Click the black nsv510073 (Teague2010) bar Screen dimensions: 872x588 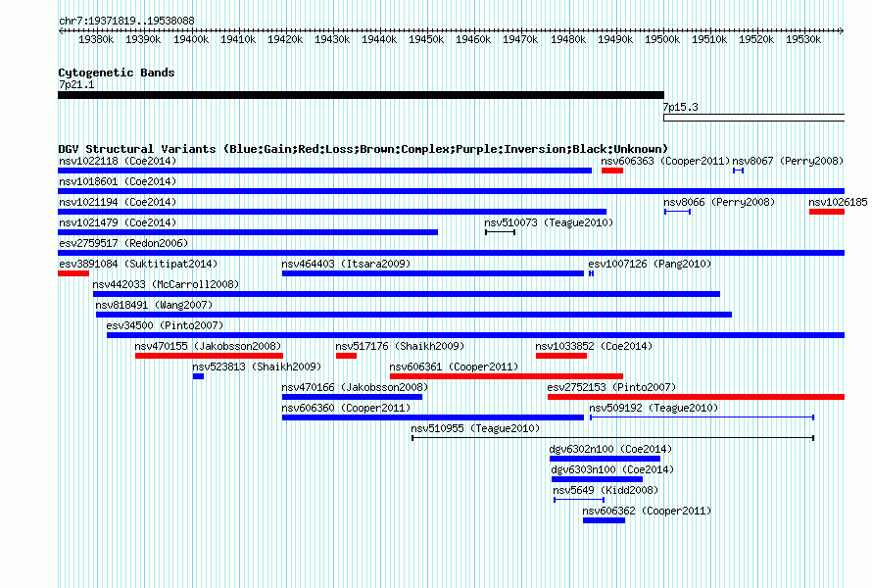[x=500, y=232]
